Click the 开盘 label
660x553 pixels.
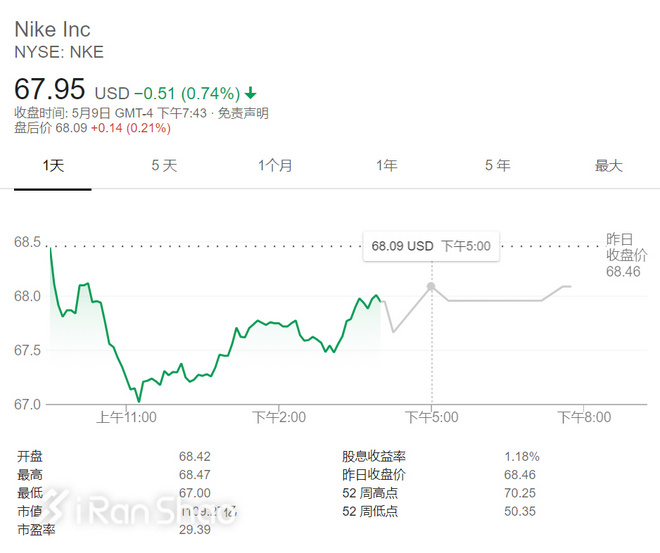tap(30, 457)
